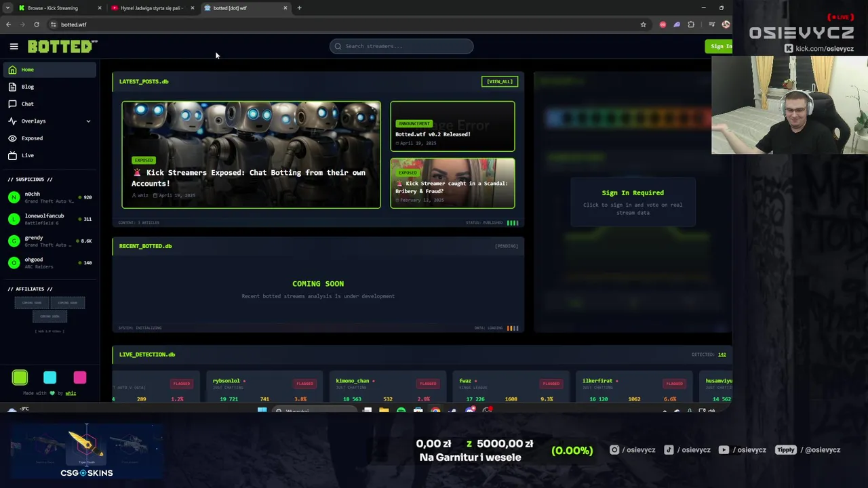Image resolution: width=868 pixels, height=488 pixels.
Task: Open the browser profile avatar
Action: click(x=726, y=24)
